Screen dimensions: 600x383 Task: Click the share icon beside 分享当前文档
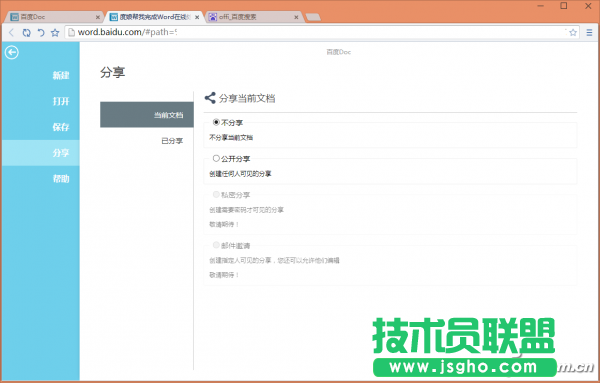(210, 98)
